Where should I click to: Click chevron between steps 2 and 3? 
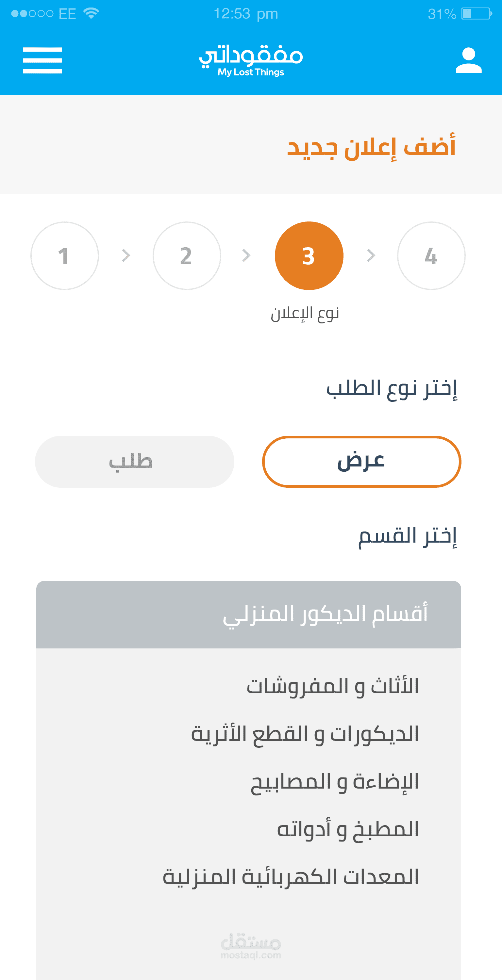click(247, 255)
